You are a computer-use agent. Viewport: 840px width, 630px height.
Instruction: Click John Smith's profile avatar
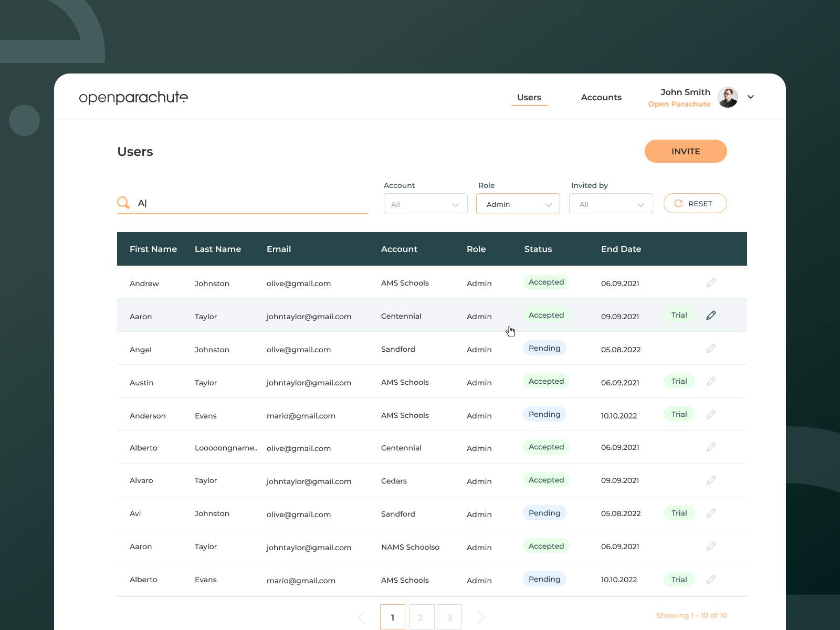[x=728, y=97]
